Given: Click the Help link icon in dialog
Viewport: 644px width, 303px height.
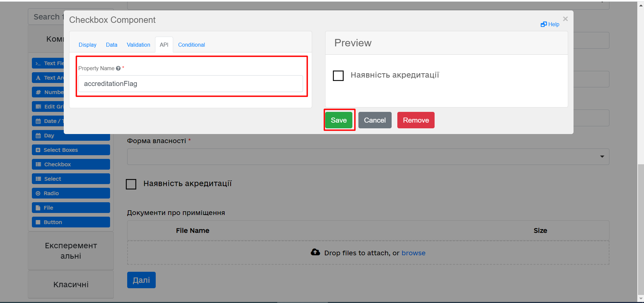Looking at the screenshot, I should coord(544,24).
